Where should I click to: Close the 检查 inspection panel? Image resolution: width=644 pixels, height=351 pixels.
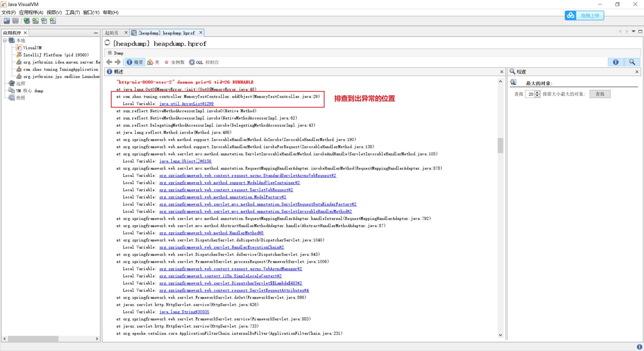[637, 72]
